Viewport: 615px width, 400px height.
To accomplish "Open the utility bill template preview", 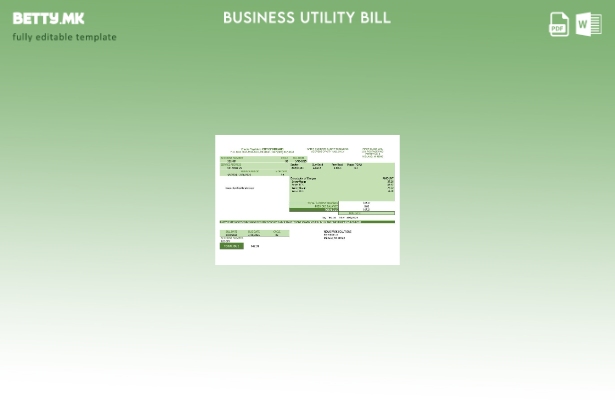I will 307,199.
